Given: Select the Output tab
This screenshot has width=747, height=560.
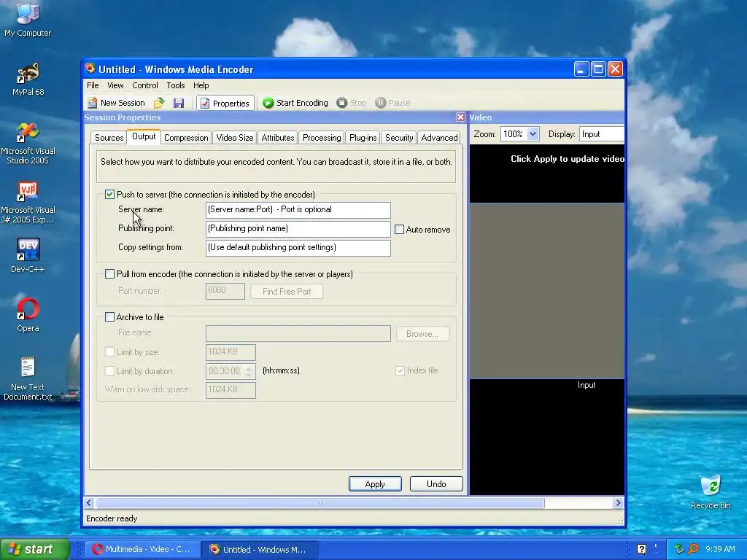Looking at the screenshot, I should point(144,136).
